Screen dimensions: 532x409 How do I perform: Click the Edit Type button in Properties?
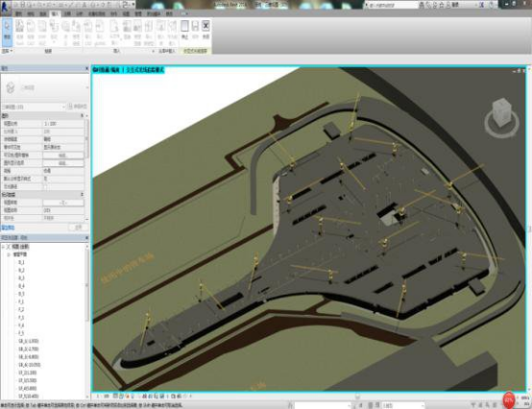click(78, 107)
